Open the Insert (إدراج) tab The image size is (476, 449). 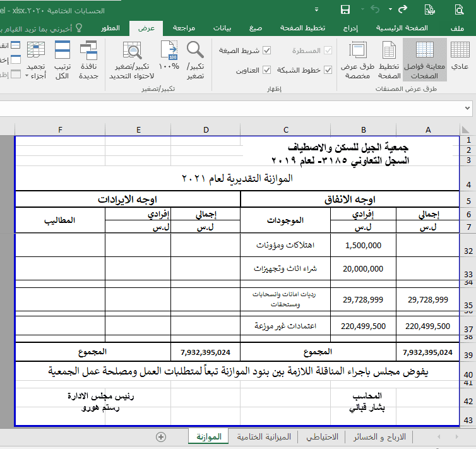tap(350, 28)
